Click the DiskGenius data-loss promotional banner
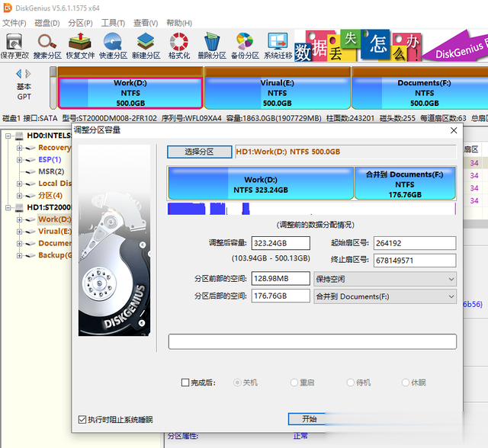 pyautogui.click(x=391, y=46)
